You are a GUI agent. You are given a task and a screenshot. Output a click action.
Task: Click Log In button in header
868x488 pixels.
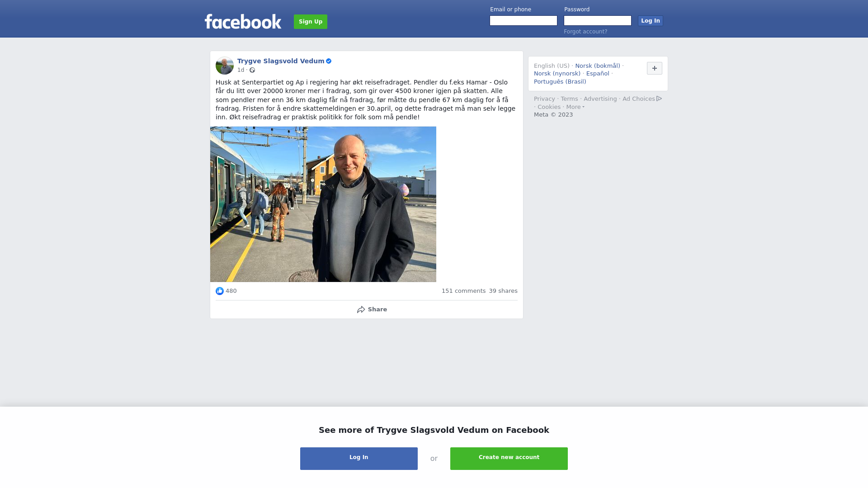tap(651, 21)
